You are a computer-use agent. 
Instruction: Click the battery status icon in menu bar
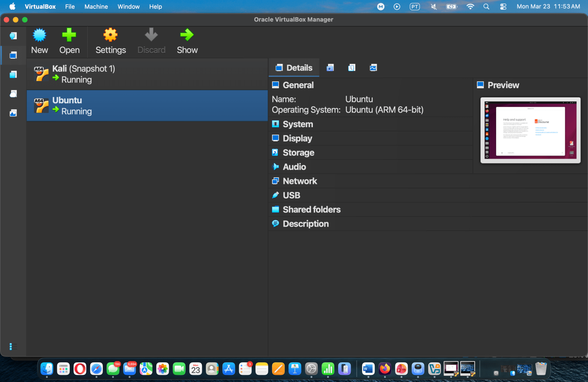[451, 7]
